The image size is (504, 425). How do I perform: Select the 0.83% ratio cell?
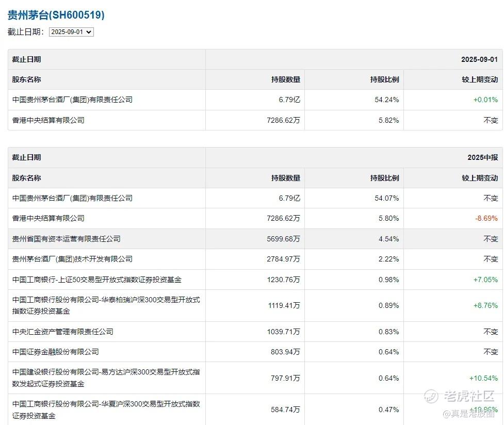click(388, 332)
